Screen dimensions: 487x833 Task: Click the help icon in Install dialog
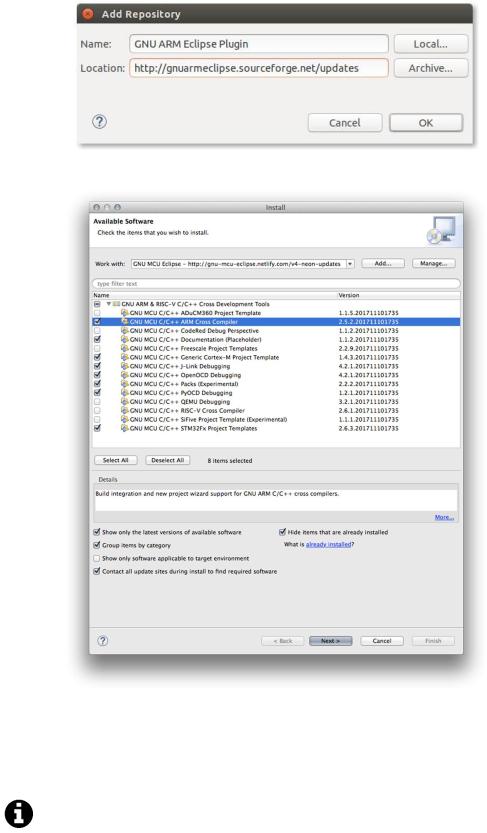click(103, 641)
